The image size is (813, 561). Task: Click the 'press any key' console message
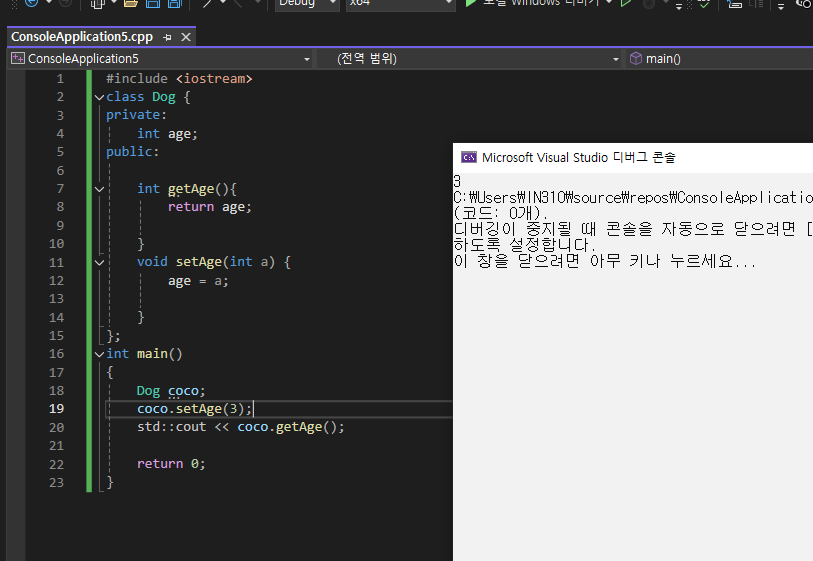pos(605,261)
